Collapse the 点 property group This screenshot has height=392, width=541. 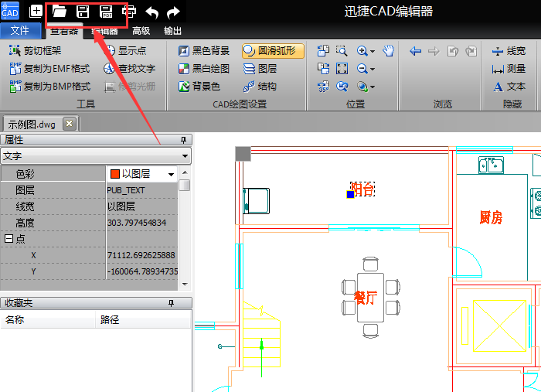[8, 240]
